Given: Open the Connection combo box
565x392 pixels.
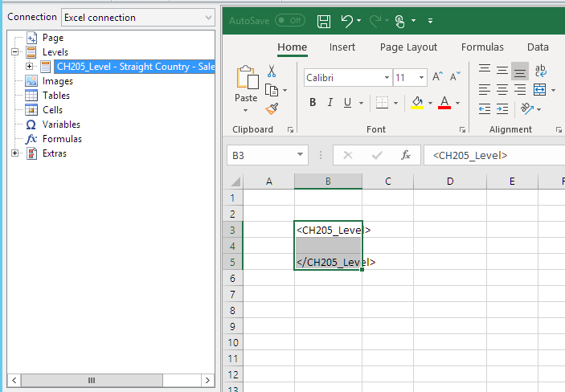Looking at the screenshot, I should [138, 18].
